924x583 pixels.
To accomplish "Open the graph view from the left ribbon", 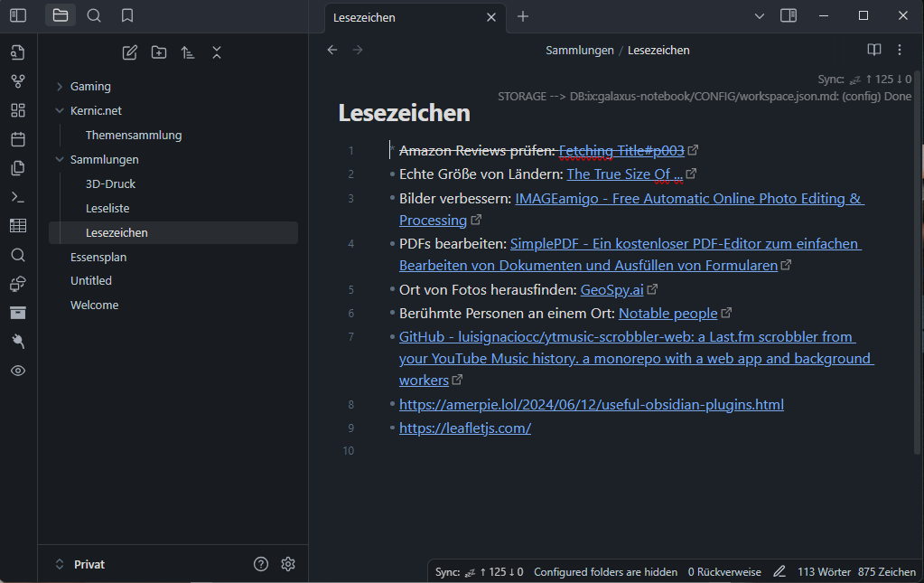I will tap(18, 80).
